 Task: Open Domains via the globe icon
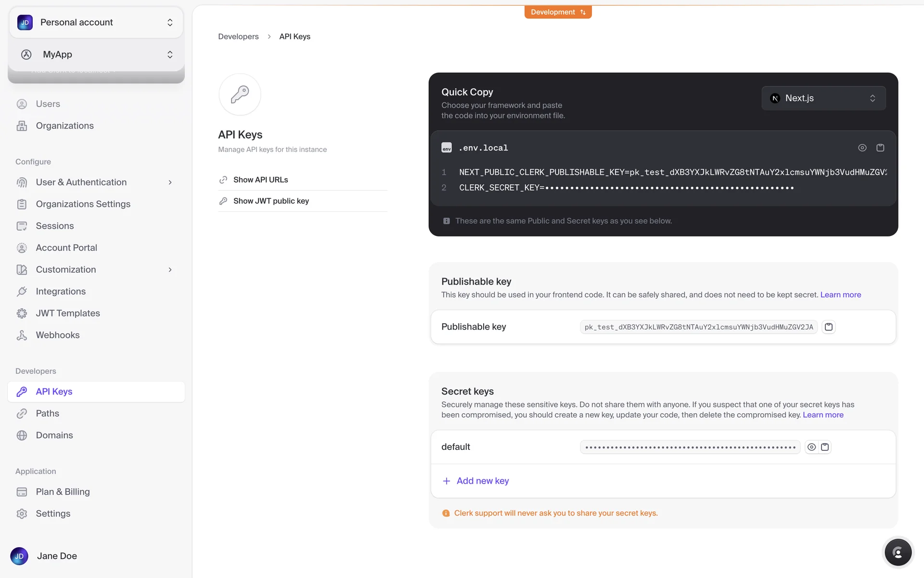(22, 435)
